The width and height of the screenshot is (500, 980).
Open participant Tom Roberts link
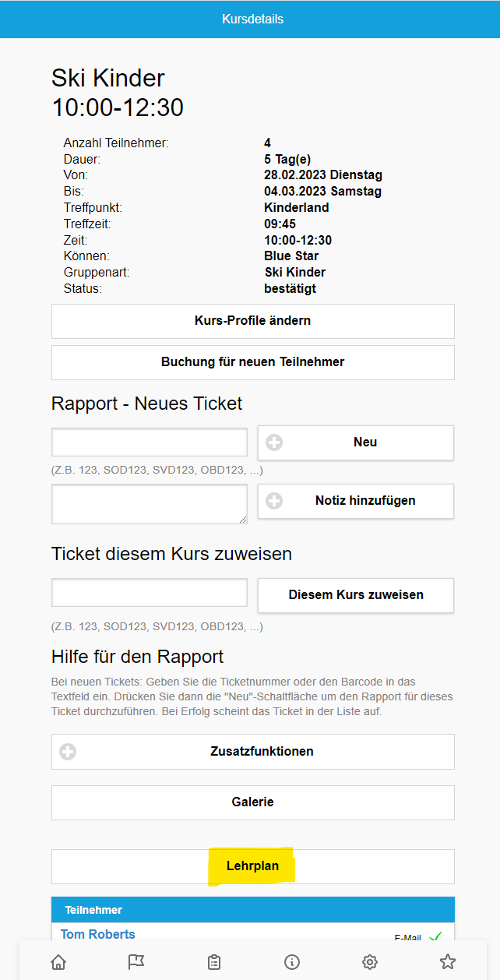pos(98,934)
